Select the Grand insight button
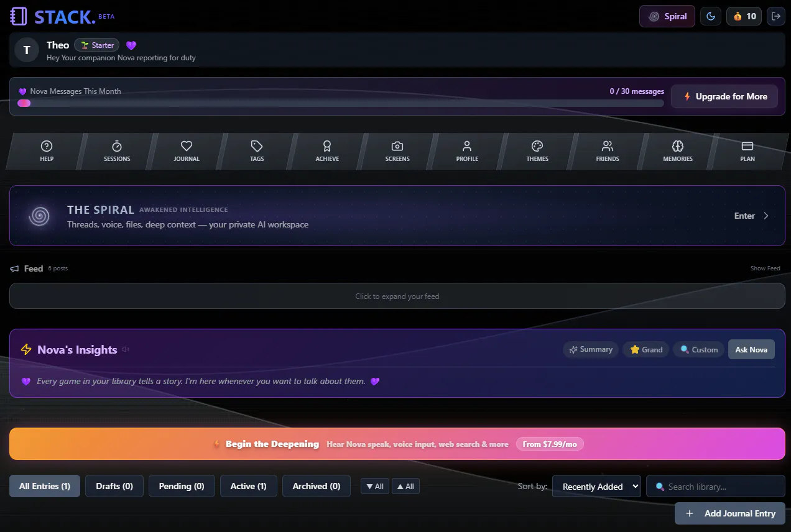The width and height of the screenshot is (791, 532). click(646, 349)
